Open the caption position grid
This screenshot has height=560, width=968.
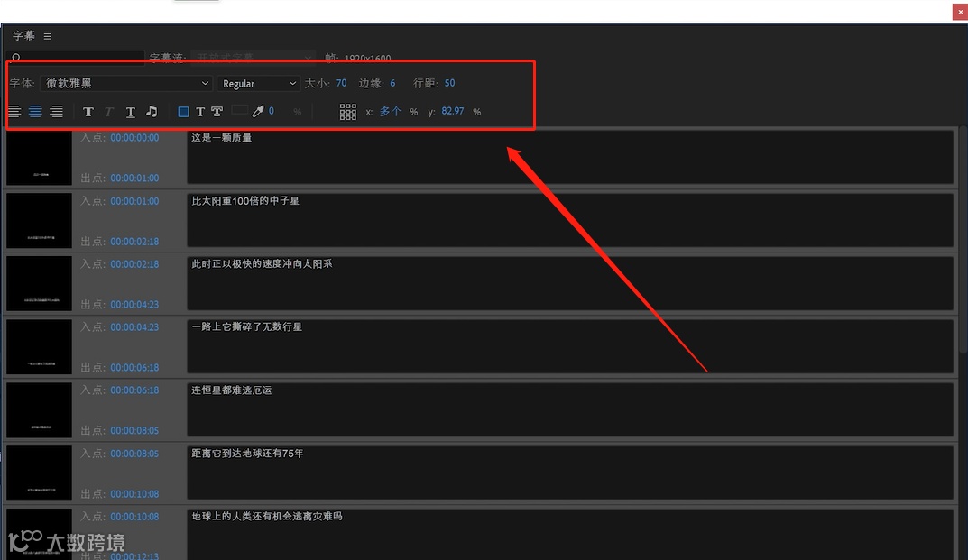click(347, 112)
